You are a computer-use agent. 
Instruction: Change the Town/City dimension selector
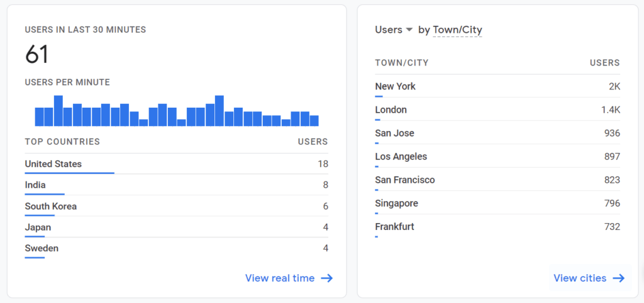tap(457, 30)
